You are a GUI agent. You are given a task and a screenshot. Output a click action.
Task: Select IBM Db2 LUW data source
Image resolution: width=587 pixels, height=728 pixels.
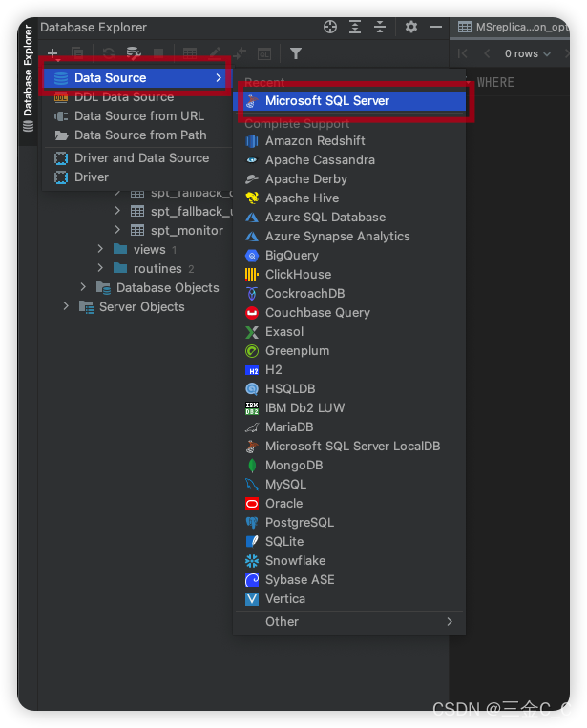click(x=349, y=407)
